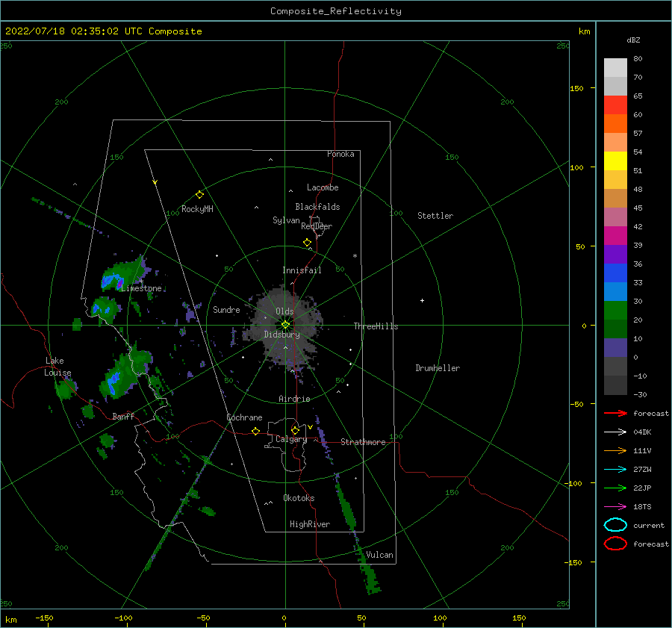
Task: Click the red forecast arrow legend icon
Action: 615,413
